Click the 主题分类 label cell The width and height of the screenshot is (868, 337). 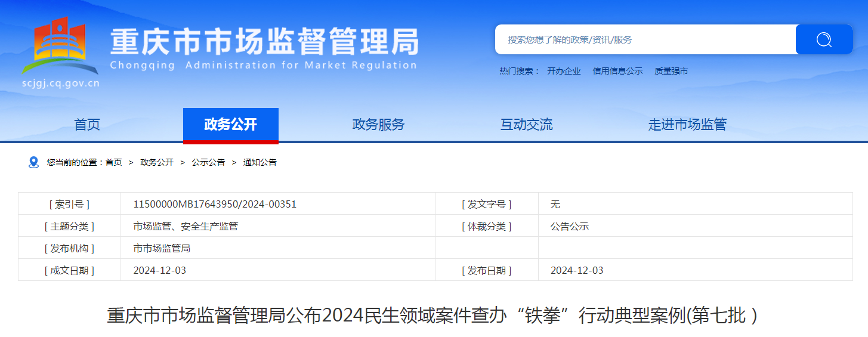click(x=70, y=226)
